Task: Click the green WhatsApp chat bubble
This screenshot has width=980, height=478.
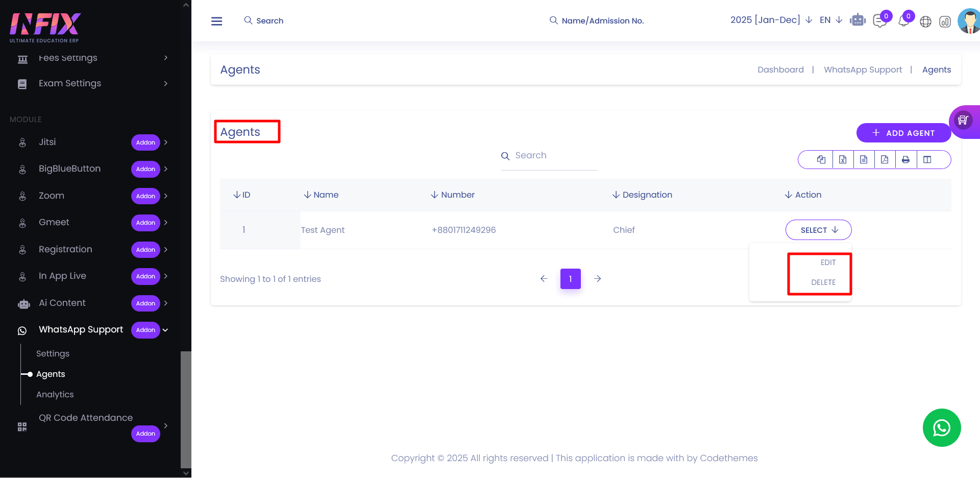Action: tap(941, 427)
